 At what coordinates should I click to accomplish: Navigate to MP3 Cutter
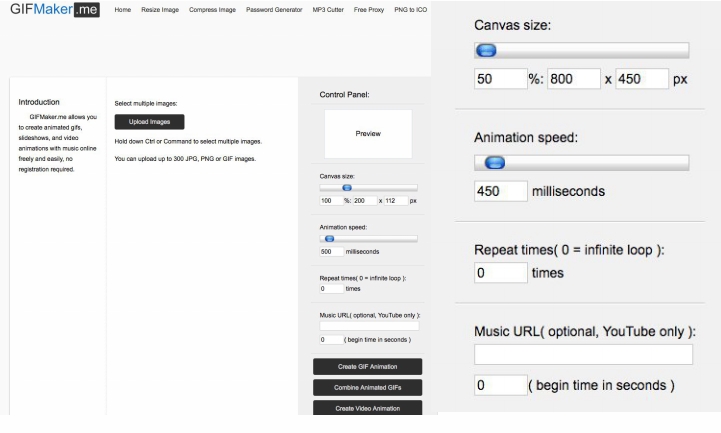tap(326, 10)
